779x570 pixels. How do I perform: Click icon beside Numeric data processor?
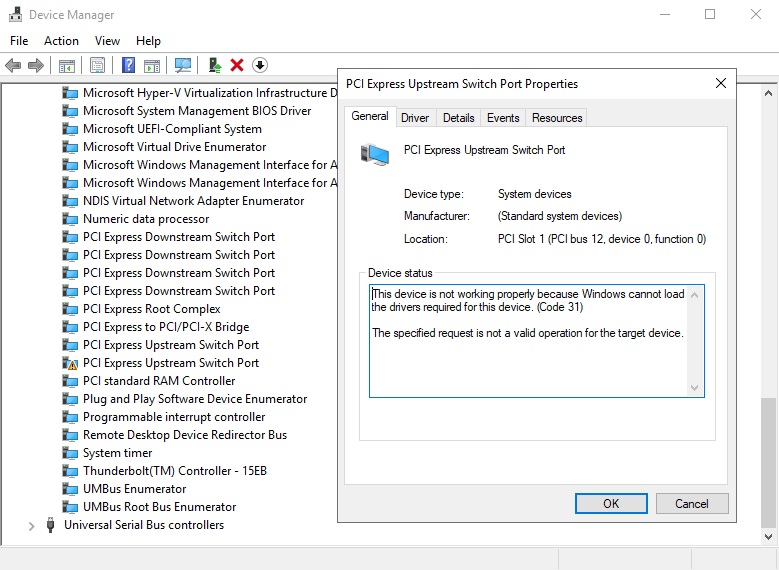point(70,219)
